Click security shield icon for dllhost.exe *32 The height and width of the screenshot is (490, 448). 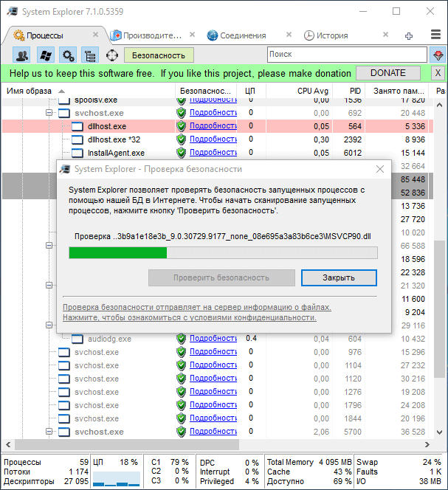click(181, 139)
